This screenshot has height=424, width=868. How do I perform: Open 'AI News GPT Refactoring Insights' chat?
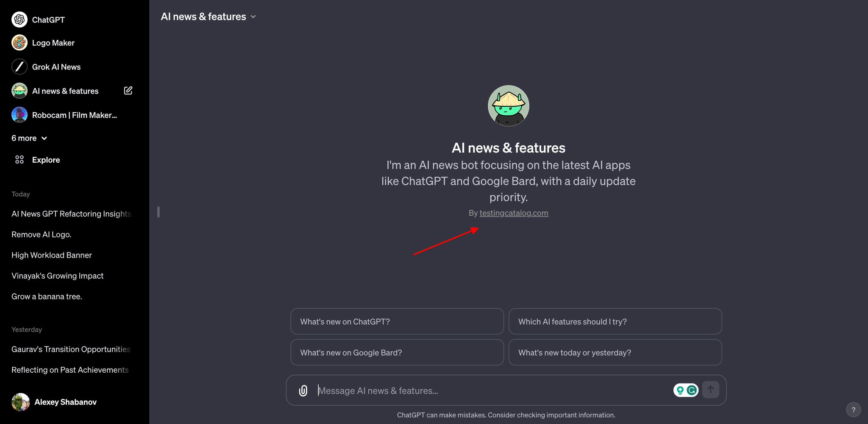tap(71, 214)
